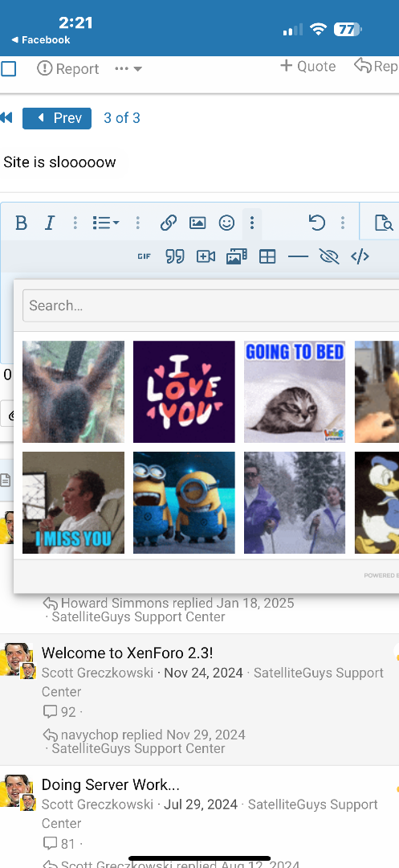The image size is (399, 868).
Task: Open the Doing Server Work... thread
Action: coord(111,784)
